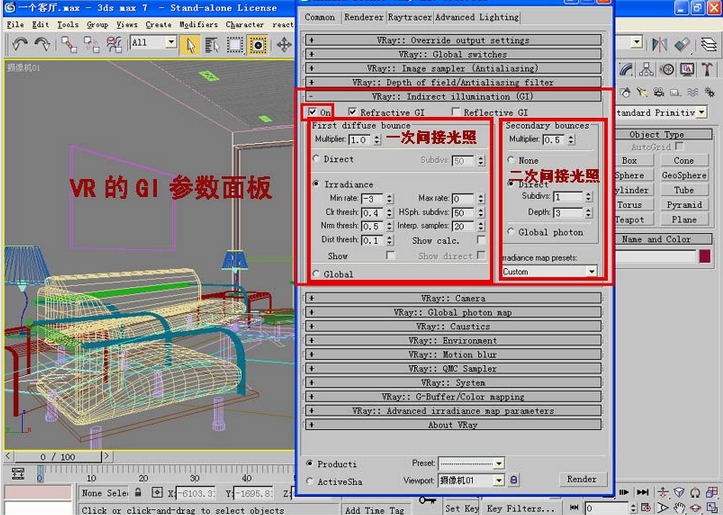Open the Layer Manager icon
723x515 pixels.
tap(709, 44)
